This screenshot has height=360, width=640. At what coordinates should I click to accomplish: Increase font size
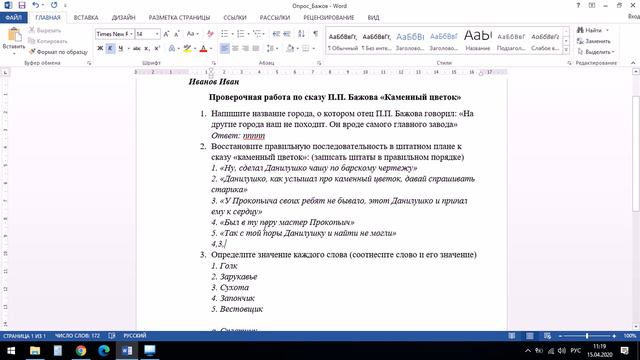click(x=166, y=34)
